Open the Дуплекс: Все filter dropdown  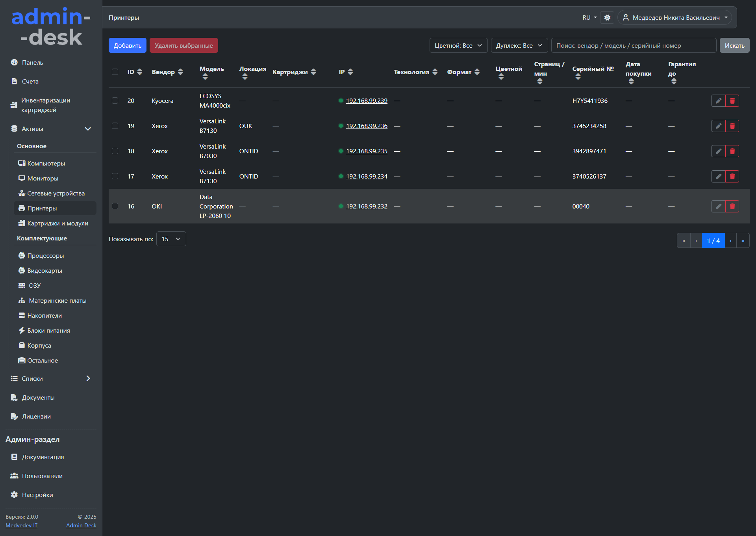[519, 46]
